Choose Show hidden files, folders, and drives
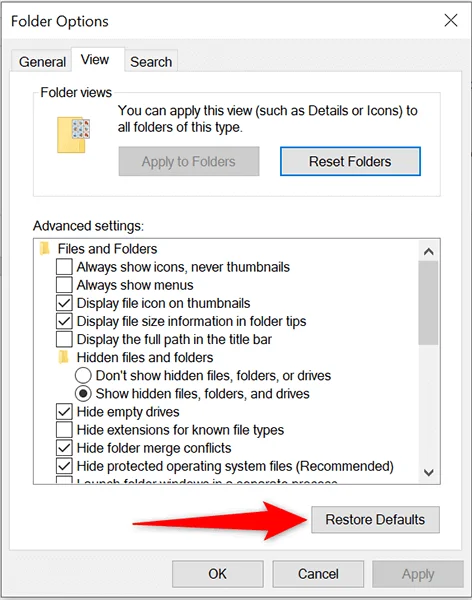The image size is (472, 600). 83,393
